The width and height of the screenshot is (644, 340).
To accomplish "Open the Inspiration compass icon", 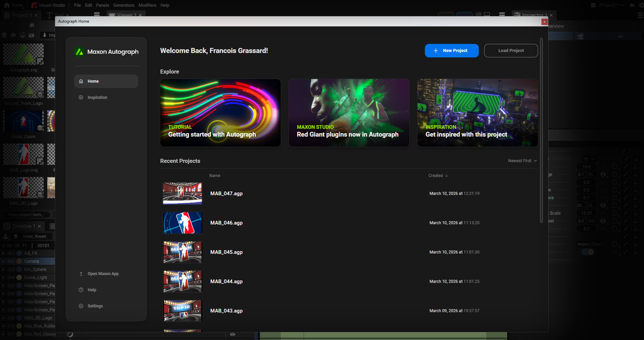I will (x=81, y=97).
